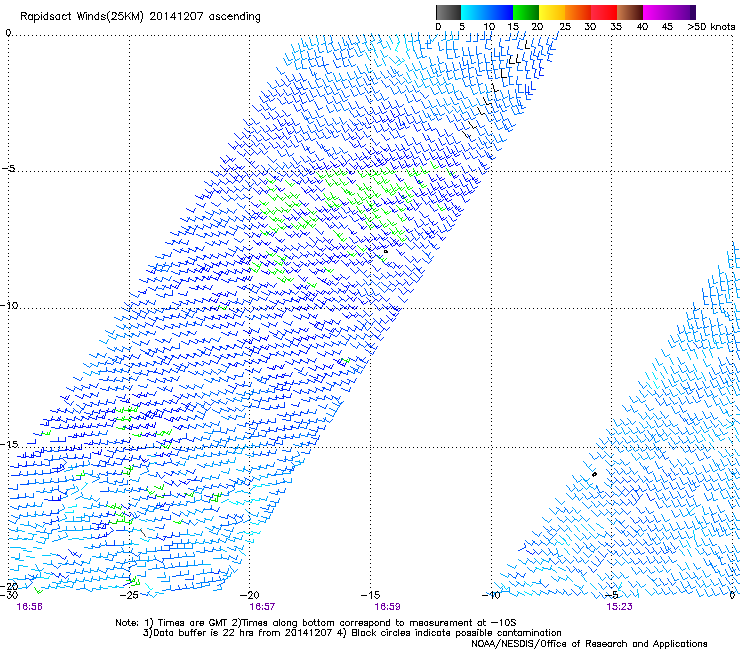740x650 pixels.
Task: Click the '25' legend scale label
Action: coord(565,27)
